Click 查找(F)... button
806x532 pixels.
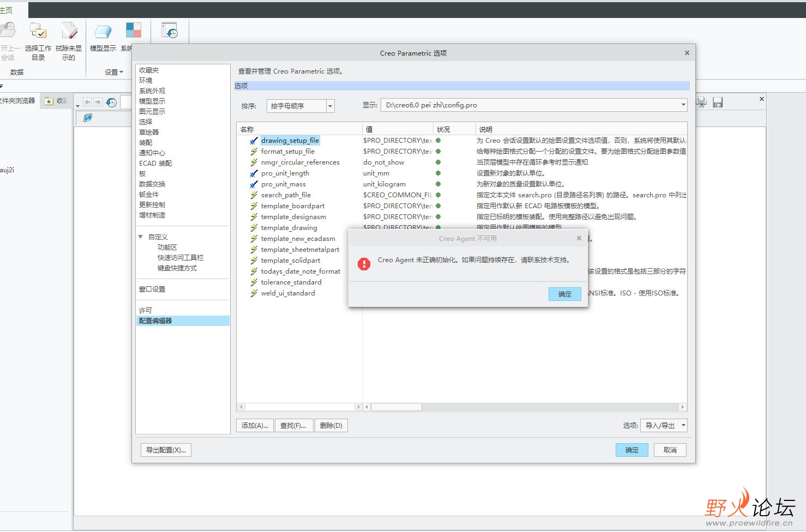(293, 426)
